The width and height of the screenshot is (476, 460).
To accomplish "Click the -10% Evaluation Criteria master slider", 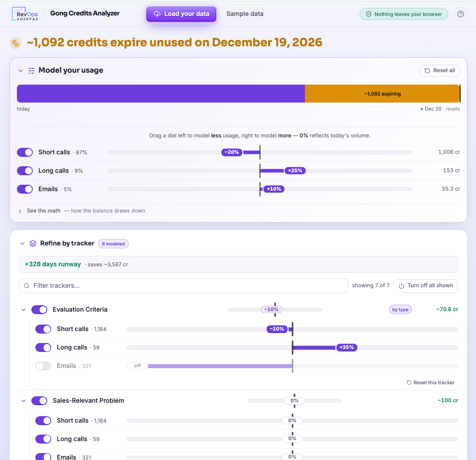I will (x=272, y=309).
